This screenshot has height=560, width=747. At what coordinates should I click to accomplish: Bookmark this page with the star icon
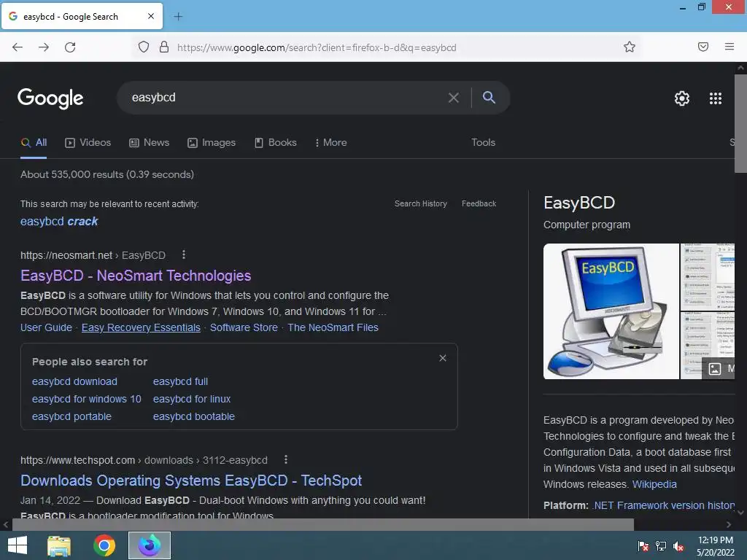(x=630, y=47)
